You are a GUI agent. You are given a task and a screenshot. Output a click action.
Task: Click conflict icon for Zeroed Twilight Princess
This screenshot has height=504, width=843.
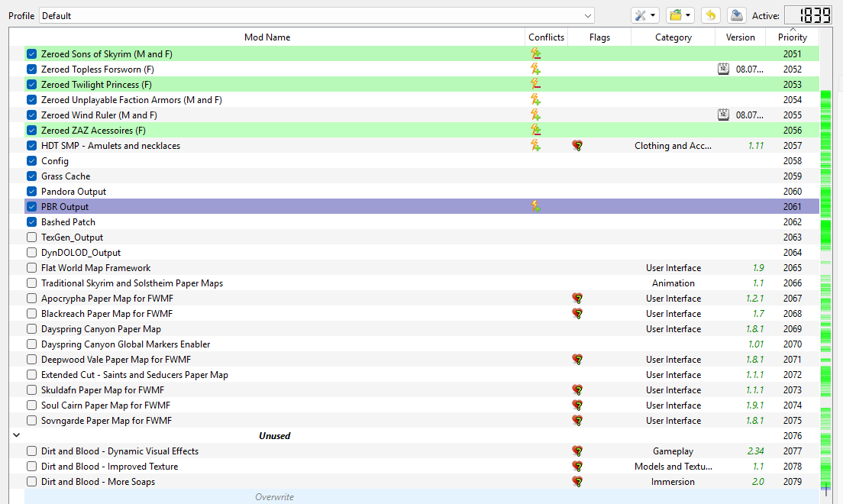[x=535, y=85]
